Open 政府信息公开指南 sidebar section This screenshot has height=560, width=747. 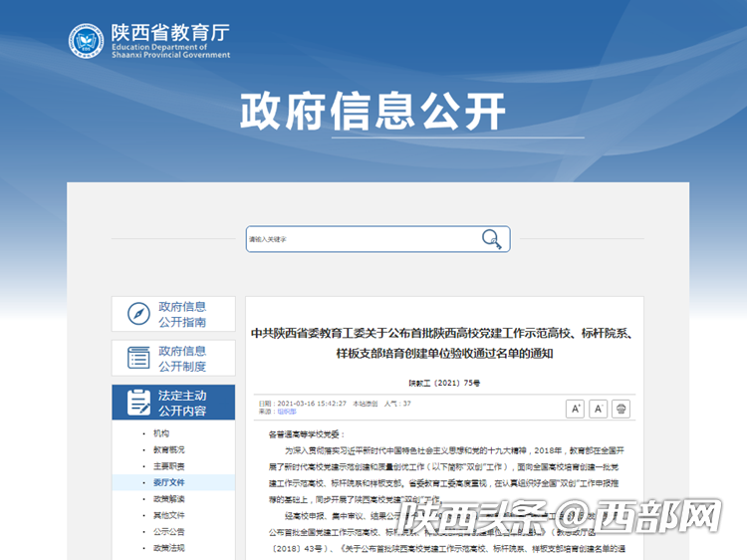(x=182, y=314)
